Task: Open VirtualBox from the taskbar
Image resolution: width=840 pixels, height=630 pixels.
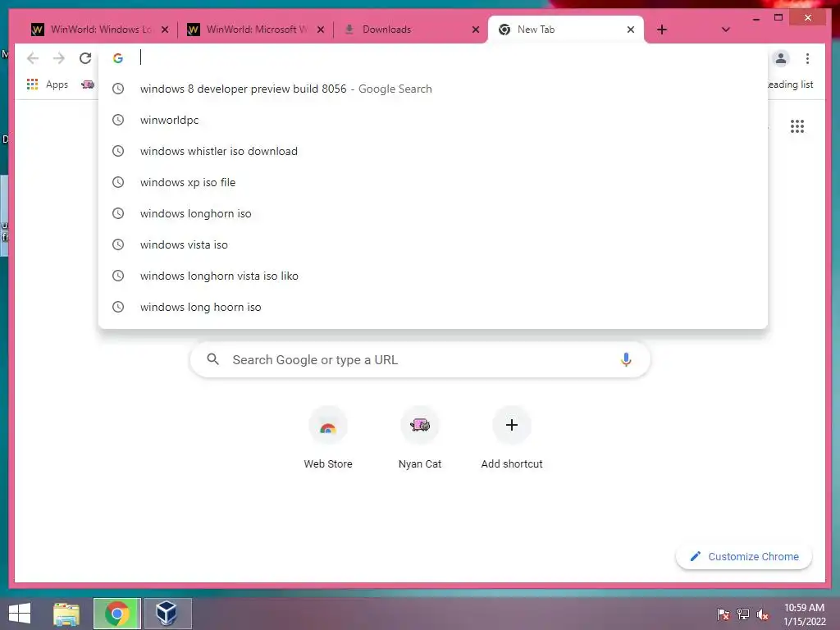Action: pos(167,614)
